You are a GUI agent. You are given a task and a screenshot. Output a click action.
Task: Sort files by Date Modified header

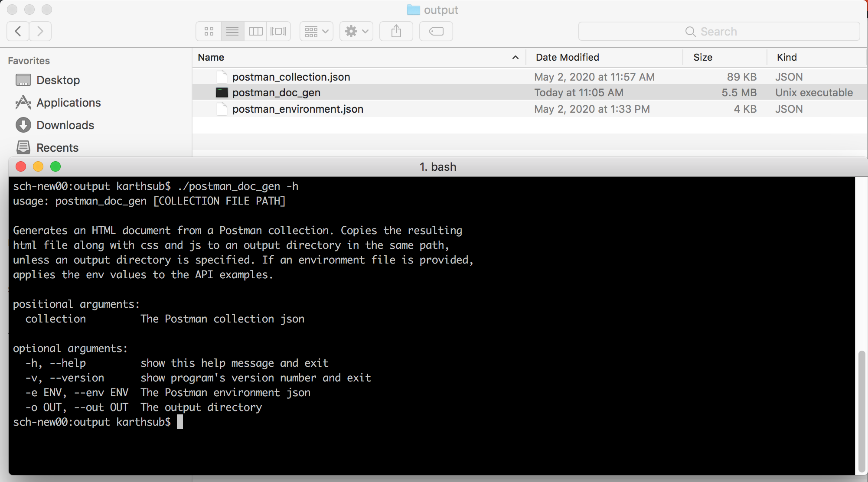tap(567, 57)
